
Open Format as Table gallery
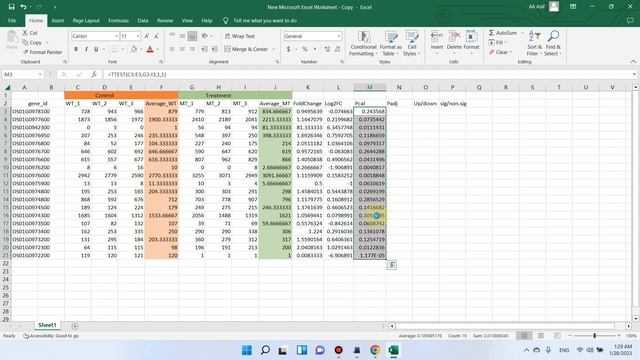(x=391, y=43)
